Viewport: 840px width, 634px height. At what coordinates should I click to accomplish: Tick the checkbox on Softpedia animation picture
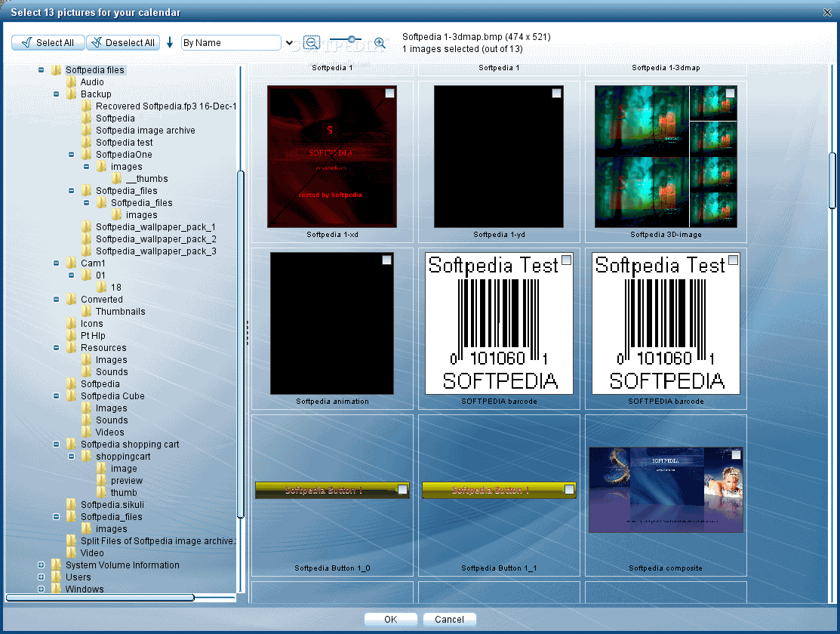(x=386, y=260)
